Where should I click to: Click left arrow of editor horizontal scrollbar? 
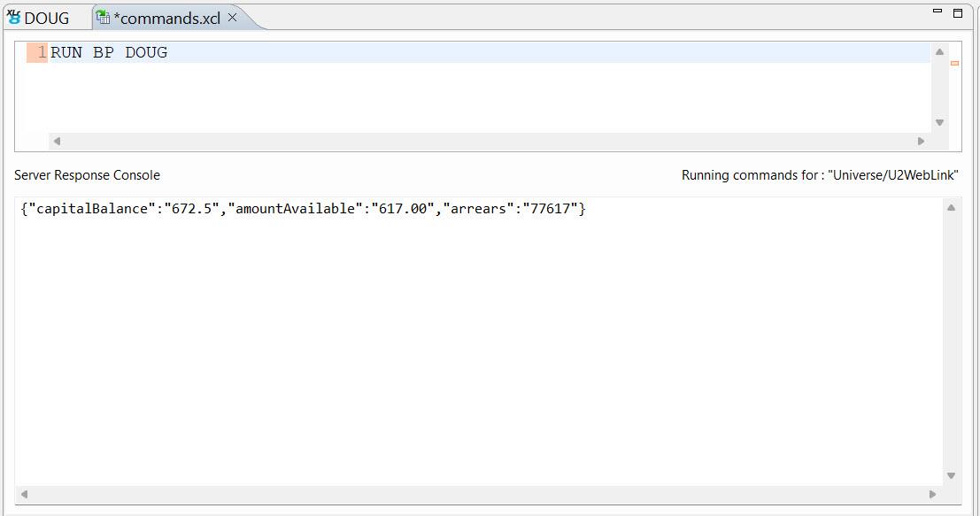(57, 141)
